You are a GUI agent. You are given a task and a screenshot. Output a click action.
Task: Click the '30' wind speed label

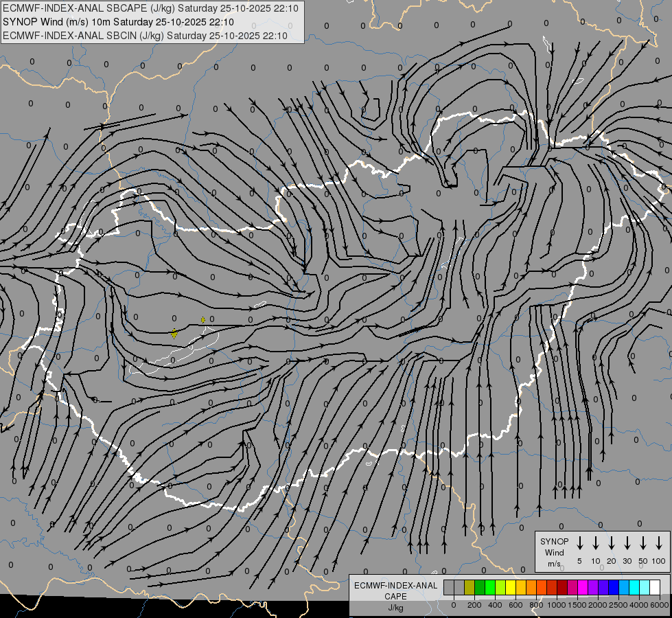(x=627, y=561)
